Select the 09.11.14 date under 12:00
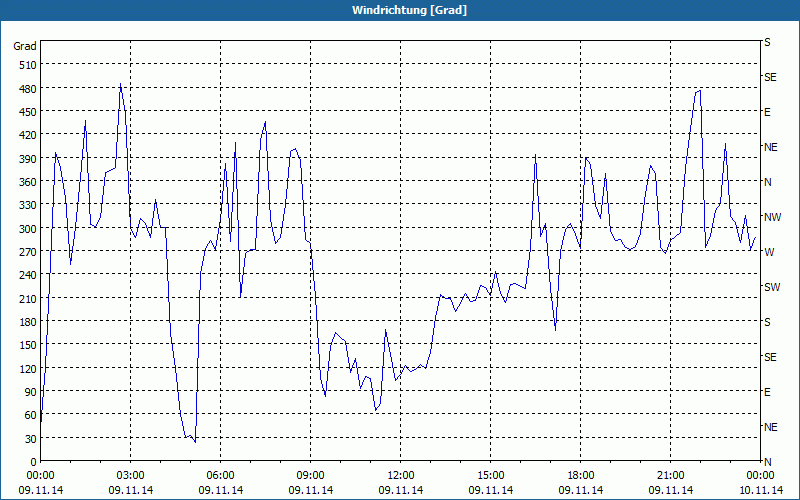Viewport: 800px width, 500px height. (x=401, y=490)
